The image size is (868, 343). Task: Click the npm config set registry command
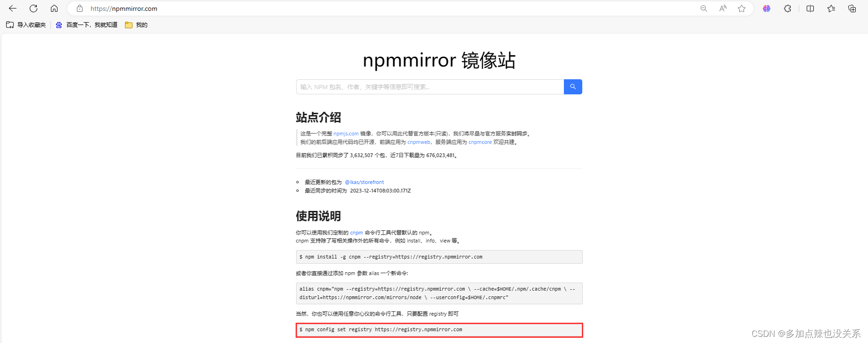pyautogui.click(x=439, y=330)
